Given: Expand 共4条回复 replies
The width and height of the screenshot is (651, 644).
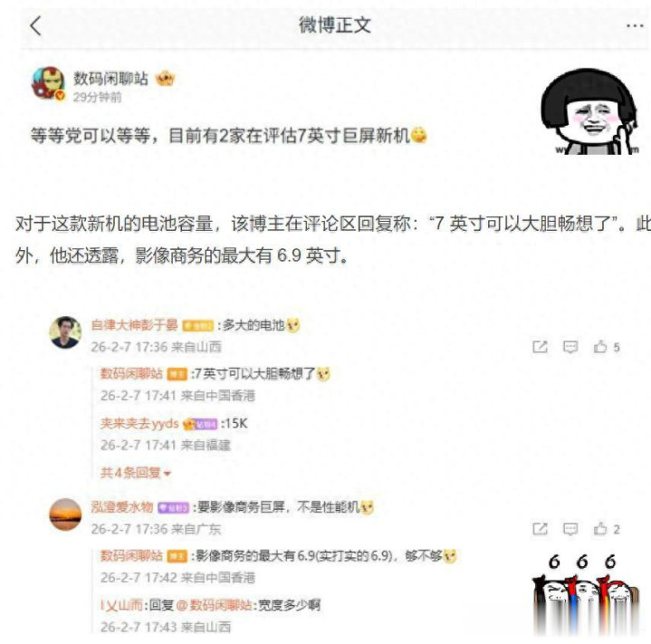Looking at the screenshot, I should [135, 473].
